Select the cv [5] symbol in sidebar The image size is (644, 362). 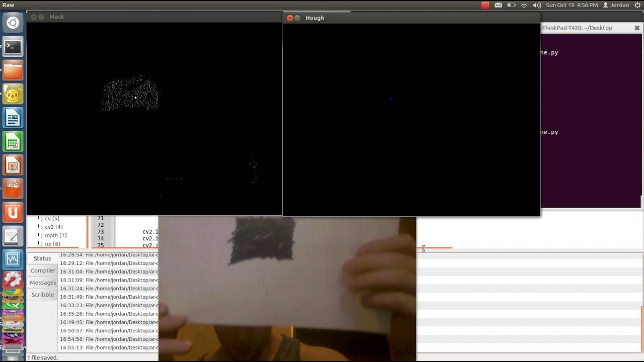(52, 219)
